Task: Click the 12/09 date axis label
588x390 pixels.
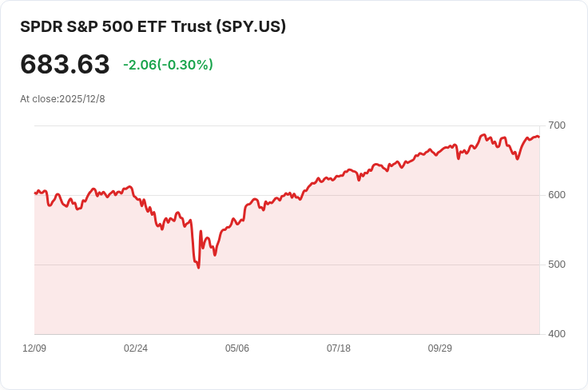Action: coord(34,348)
